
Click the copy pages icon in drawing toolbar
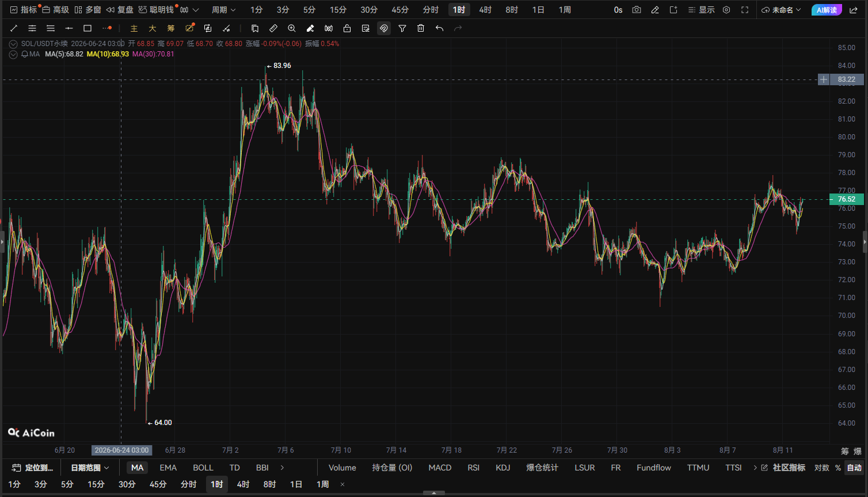pos(255,28)
